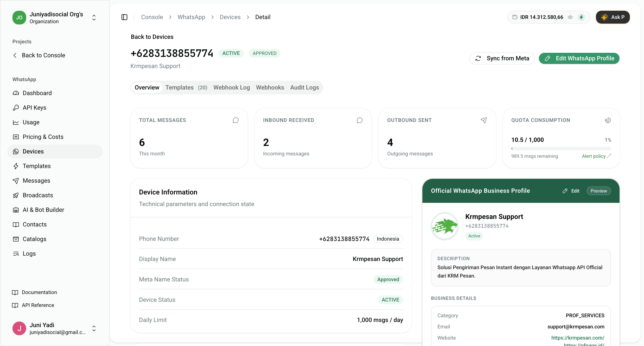644x346 pixels.
Task: Open the https://krmpesan.com/ website link
Action: [577, 338]
